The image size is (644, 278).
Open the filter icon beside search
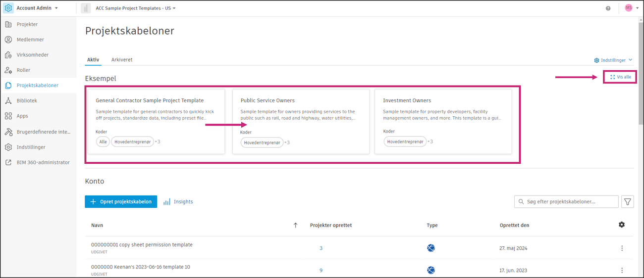628,202
